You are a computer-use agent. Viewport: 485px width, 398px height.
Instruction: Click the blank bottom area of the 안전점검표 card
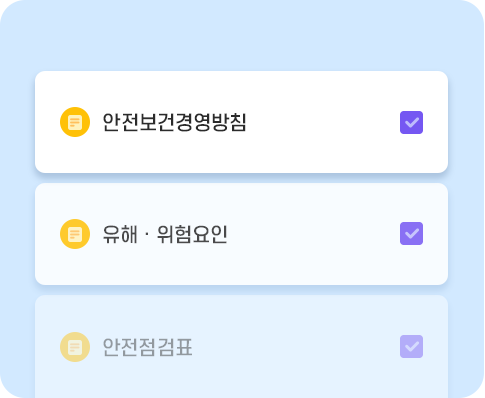point(241,382)
